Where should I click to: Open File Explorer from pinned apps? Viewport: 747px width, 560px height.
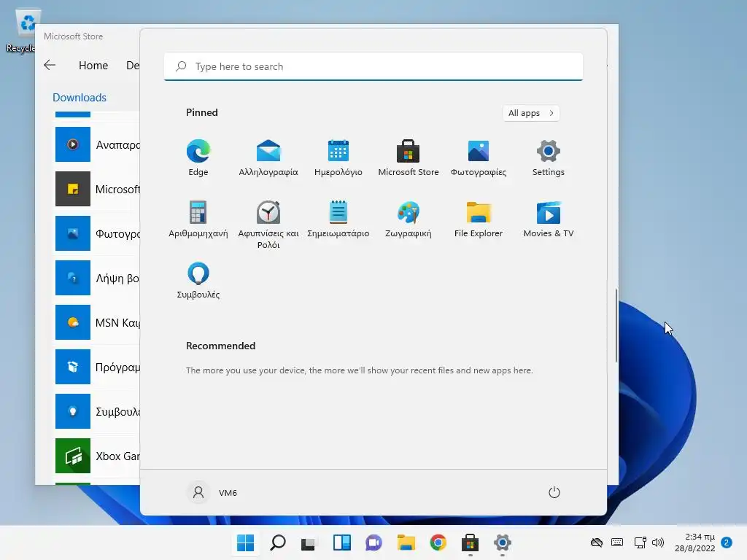coord(479,219)
